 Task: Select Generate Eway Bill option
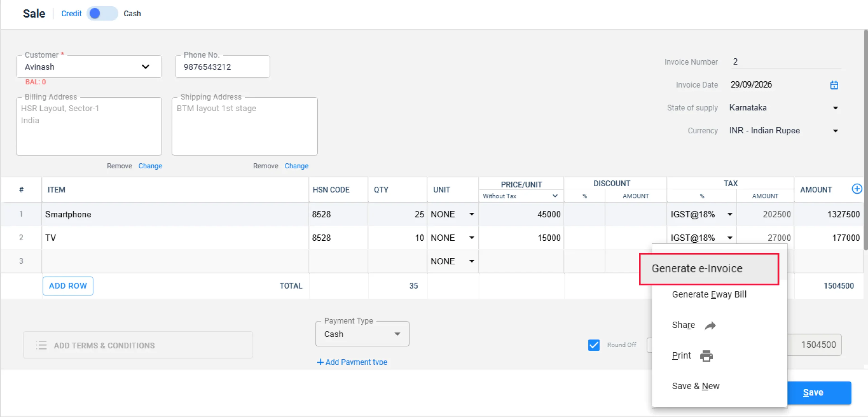(x=709, y=295)
